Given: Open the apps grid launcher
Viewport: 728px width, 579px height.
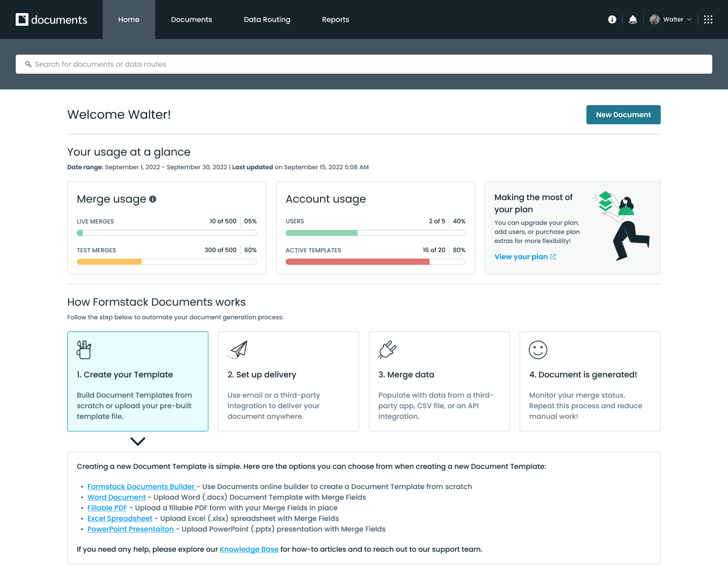Looking at the screenshot, I should point(708,19).
